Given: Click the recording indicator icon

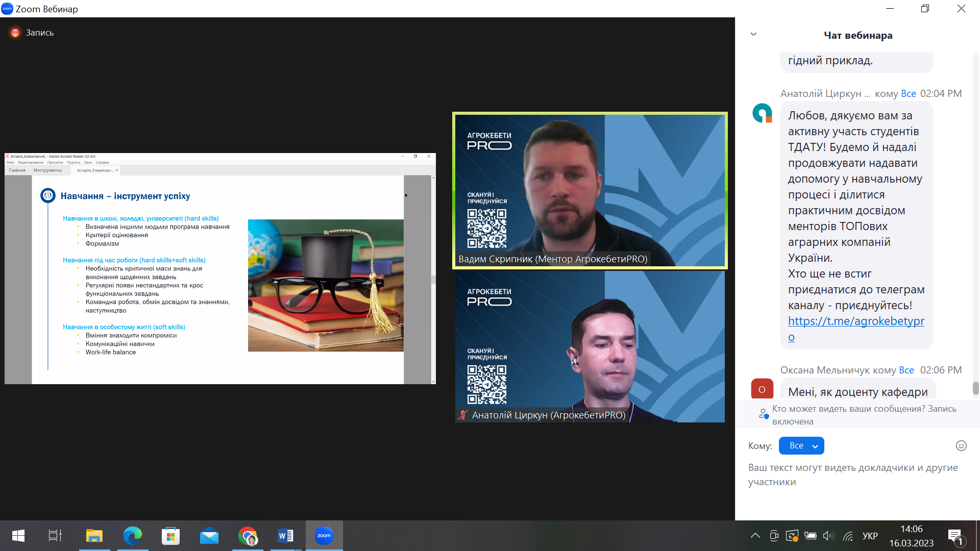Looking at the screenshot, I should [15, 33].
